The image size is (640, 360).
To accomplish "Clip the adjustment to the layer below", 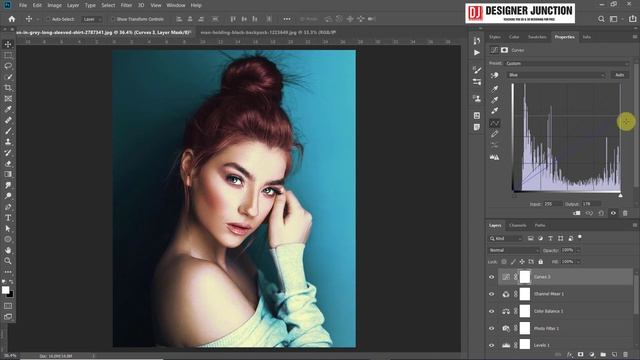I will [x=577, y=213].
